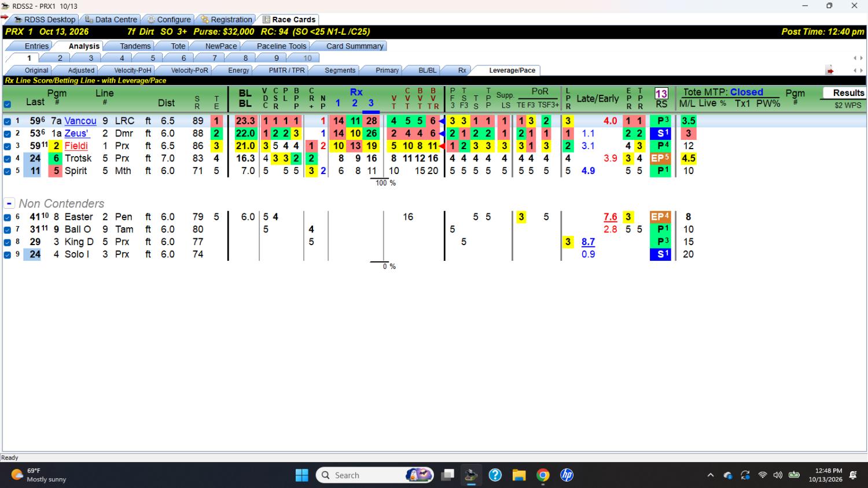Image resolution: width=868 pixels, height=488 pixels.
Task: Uncheck the checkbox for horse Solo I
Action: click(x=8, y=254)
